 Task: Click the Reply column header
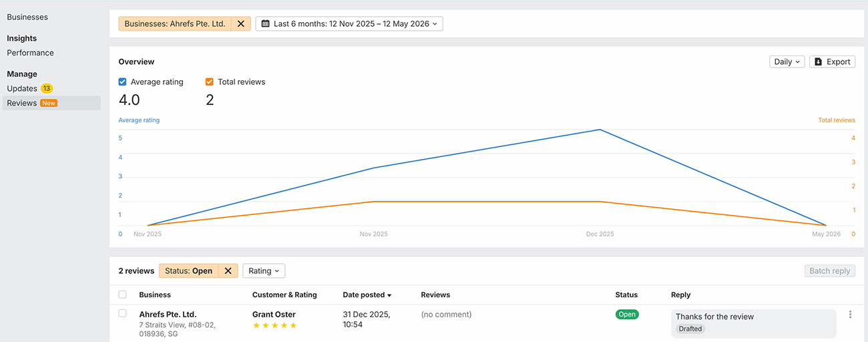[x=680, y=295]
